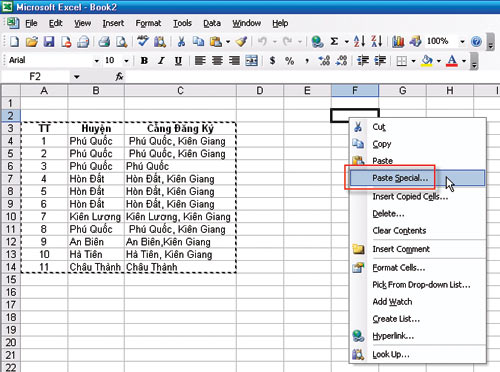Open the Format menu

148,23
